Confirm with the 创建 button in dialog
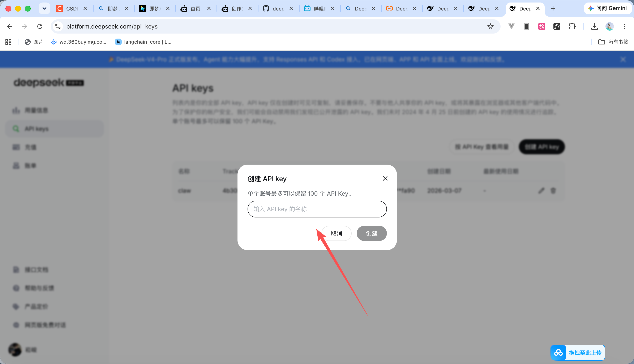Screen dimensions: 634x364 (x=372, y=233)
